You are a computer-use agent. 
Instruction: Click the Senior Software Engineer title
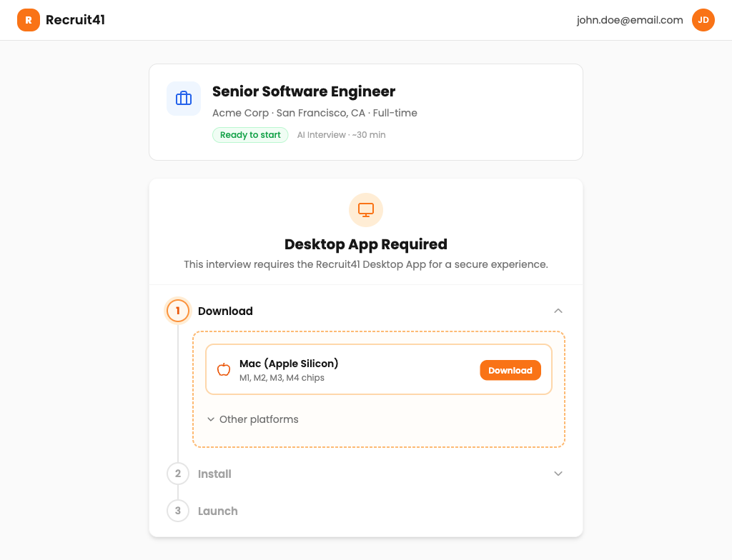[304, 92]
